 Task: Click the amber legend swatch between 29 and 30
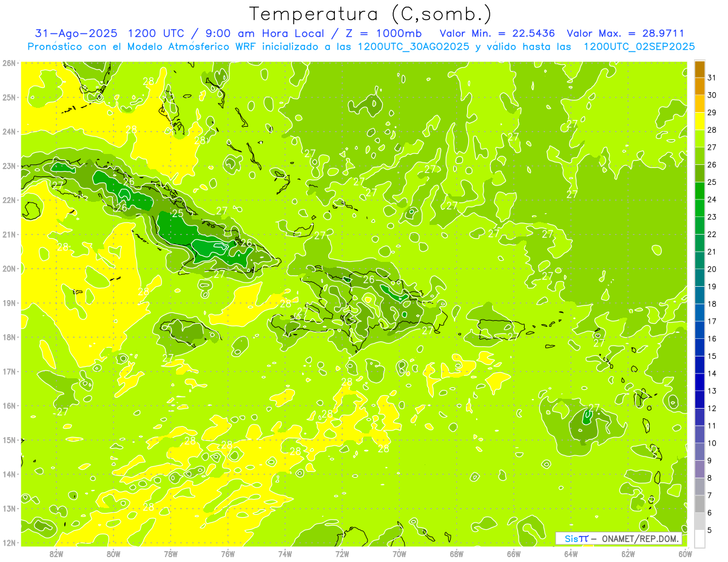[699, 104]
